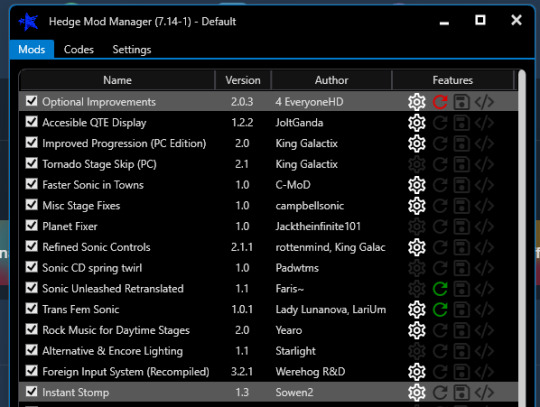The height and width of the screenshot is (407, 540).
Task: Sort mods by Name column header
Action: (117, 80)
